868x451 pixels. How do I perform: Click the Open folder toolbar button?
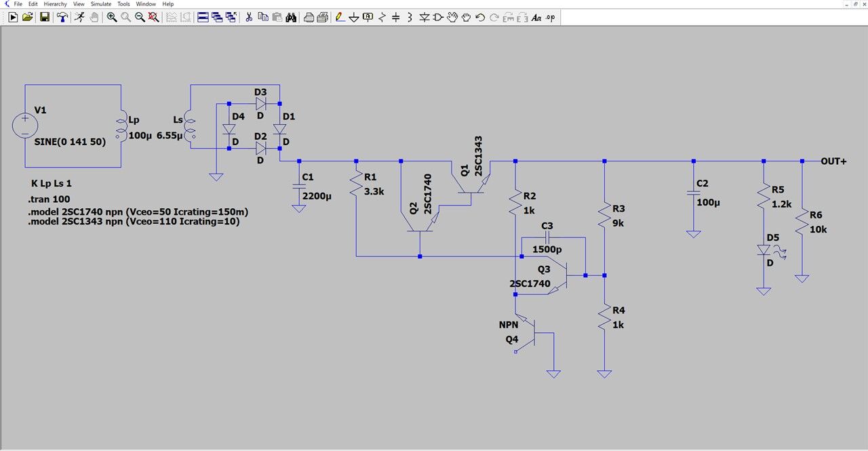pyautogui.click(x=27, y=17)
